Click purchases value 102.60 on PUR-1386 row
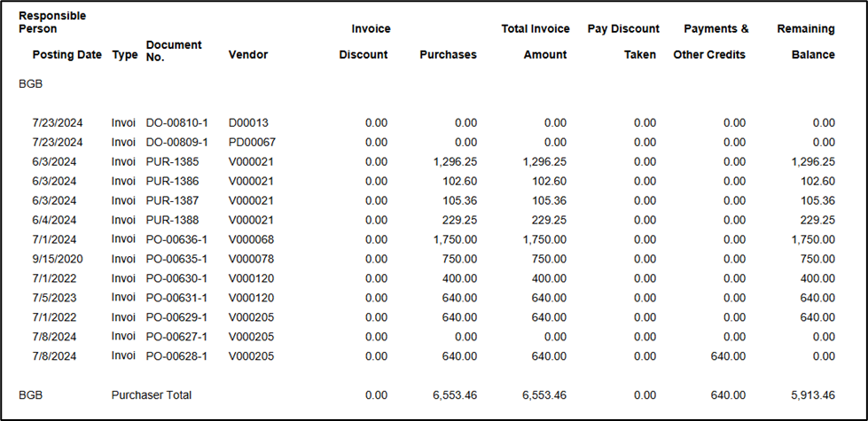 pos(459,182)
